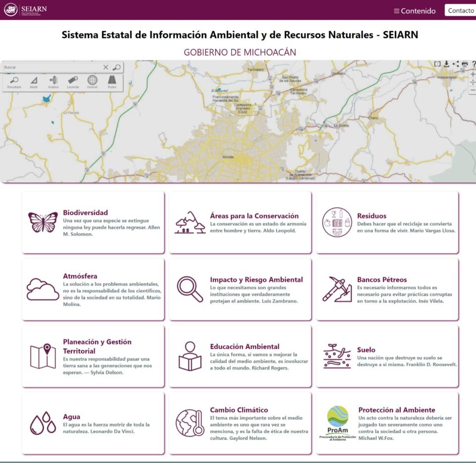Open the Bancos Pétreos card
Image resolution: width=476 pixels, height=463 pixels.
(x=387, y=289)
